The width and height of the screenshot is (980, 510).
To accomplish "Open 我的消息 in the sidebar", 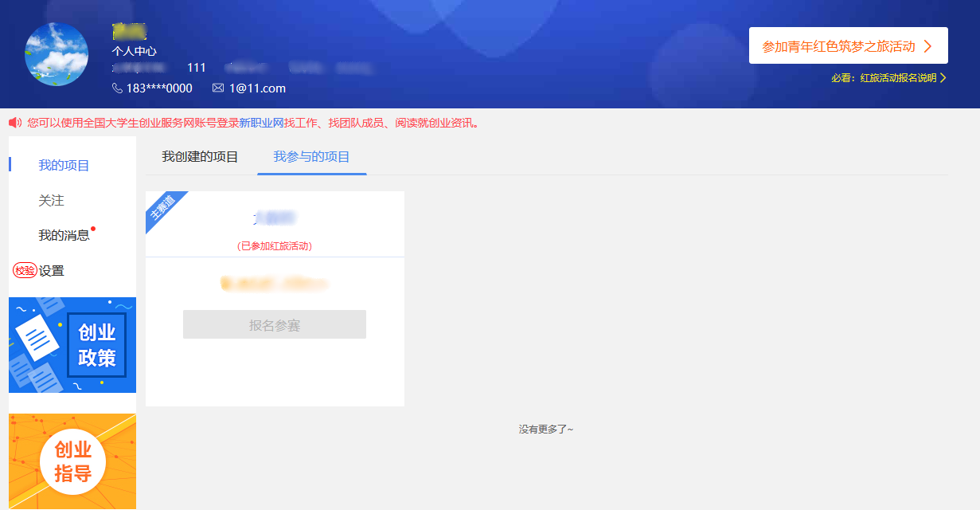I will click(x=64, y=236).
